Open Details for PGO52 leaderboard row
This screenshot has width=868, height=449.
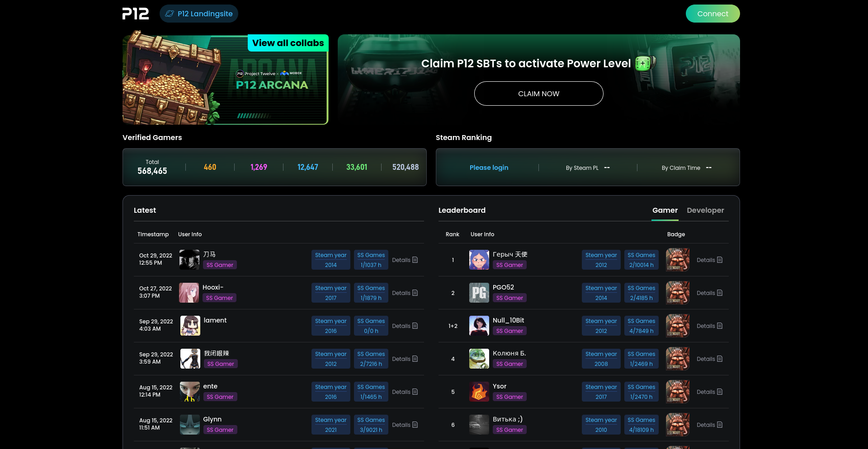click(710, 293)
